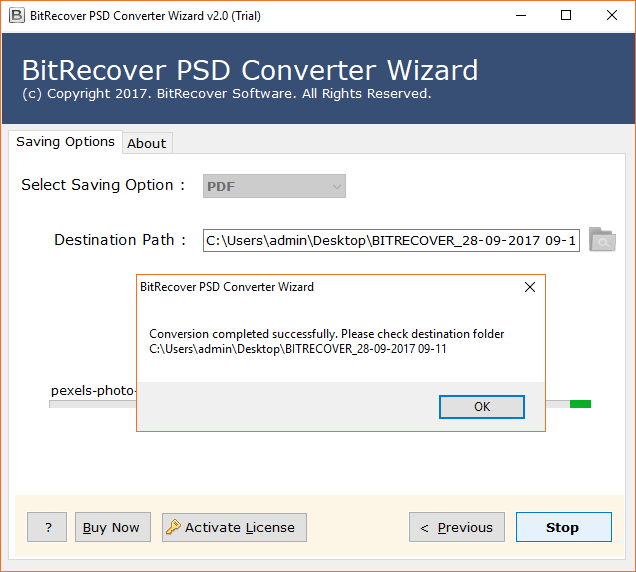Click OK in the conversion dialog

(482, 406)
